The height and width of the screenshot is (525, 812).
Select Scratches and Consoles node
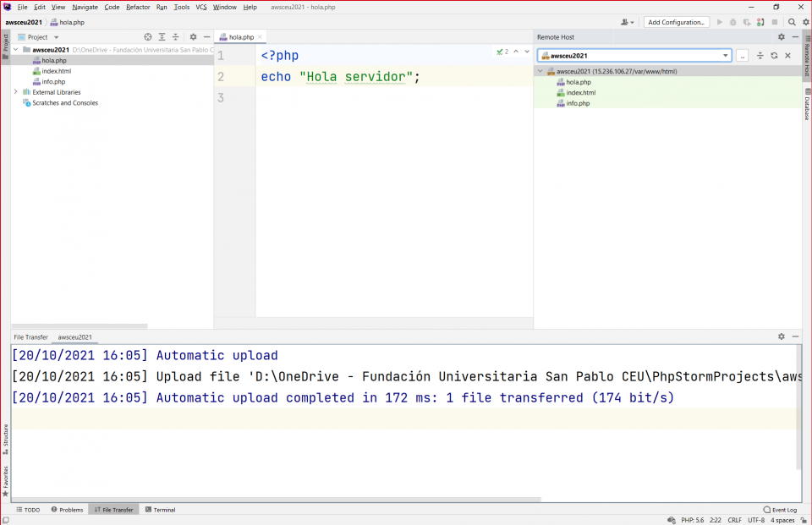click(65, 103)
